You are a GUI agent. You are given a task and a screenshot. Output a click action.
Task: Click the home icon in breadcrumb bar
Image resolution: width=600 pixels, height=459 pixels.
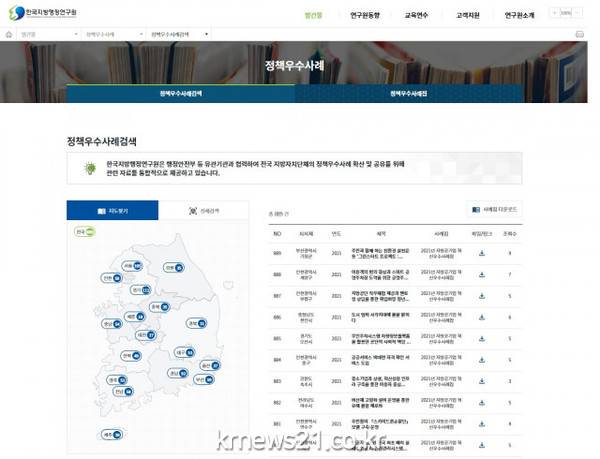pyautogui.click(x=9, y=33)
